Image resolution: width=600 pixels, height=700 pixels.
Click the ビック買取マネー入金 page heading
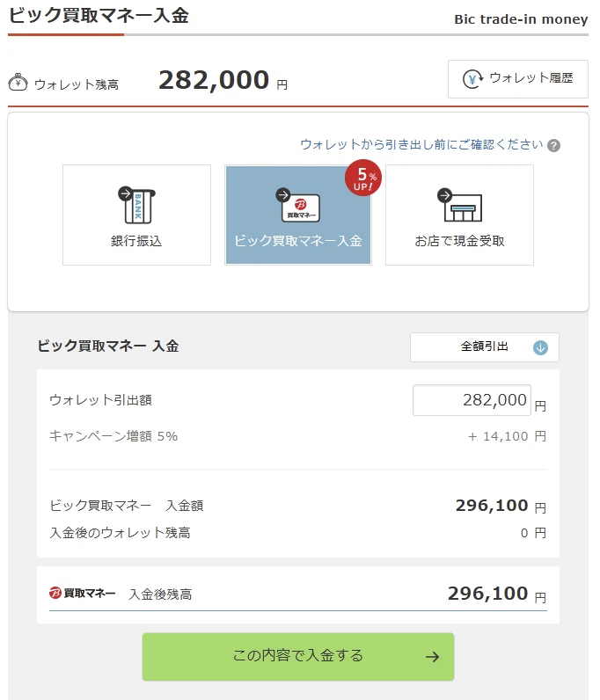coord(99,15)
